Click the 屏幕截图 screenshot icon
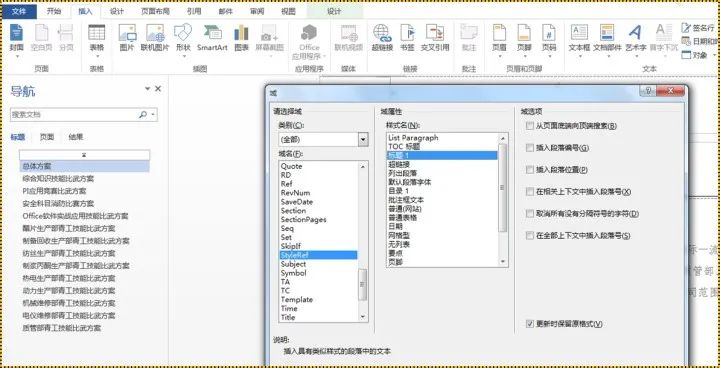 (270, 33)
